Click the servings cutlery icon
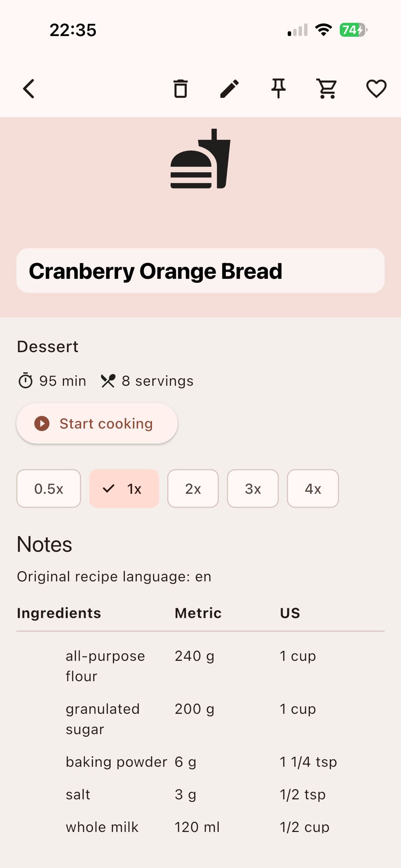This screenshot has height=868, width=401. tap(109, 381)
